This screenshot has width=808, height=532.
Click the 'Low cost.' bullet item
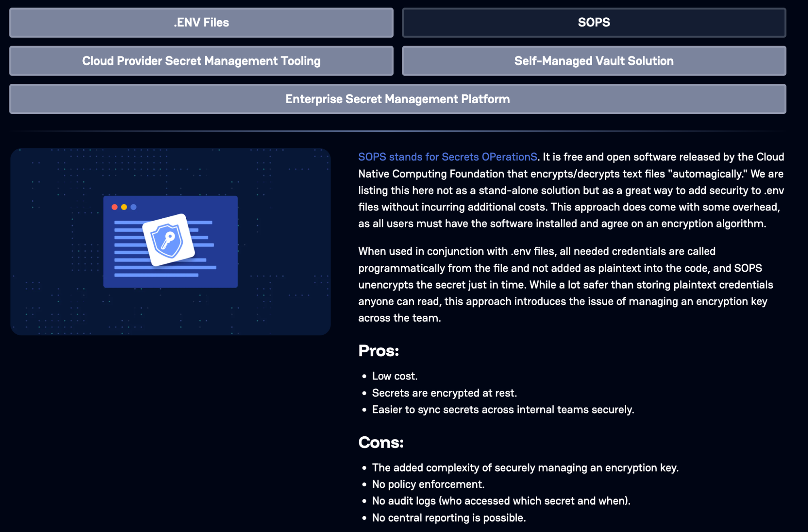[x=394, y=376]
